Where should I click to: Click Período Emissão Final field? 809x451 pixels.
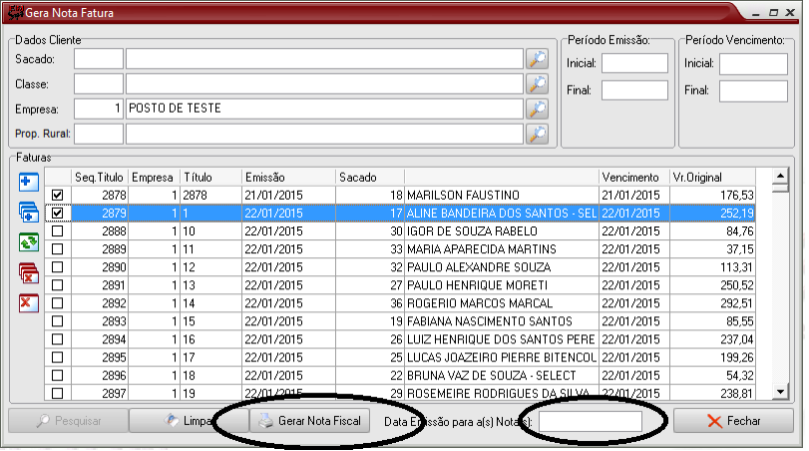tap(635, 90)
